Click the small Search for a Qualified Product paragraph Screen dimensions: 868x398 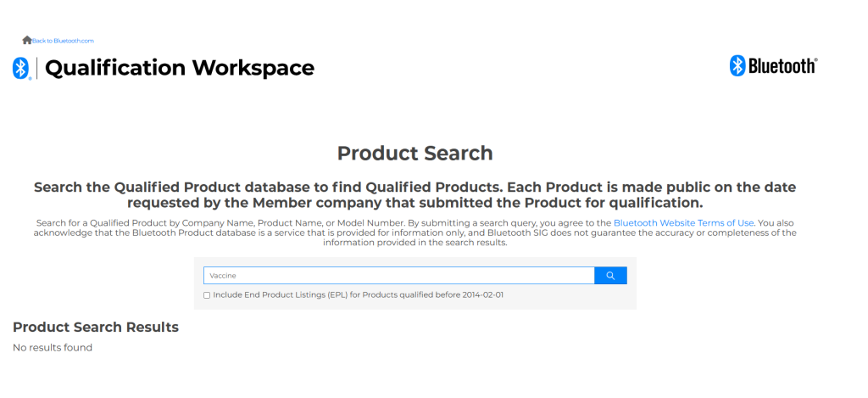coord(415,233)
